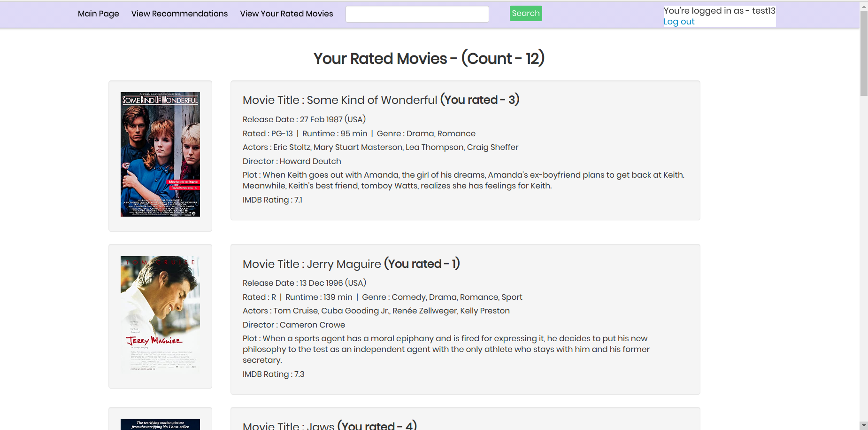Click the Director Cameron Crowe line
The image size is (868, 430).
click(x=293, y=325)
